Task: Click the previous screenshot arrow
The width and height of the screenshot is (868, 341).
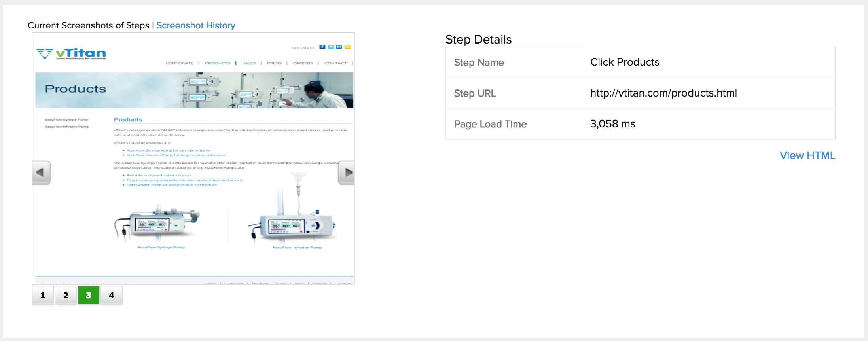Action: click(41, 172)
